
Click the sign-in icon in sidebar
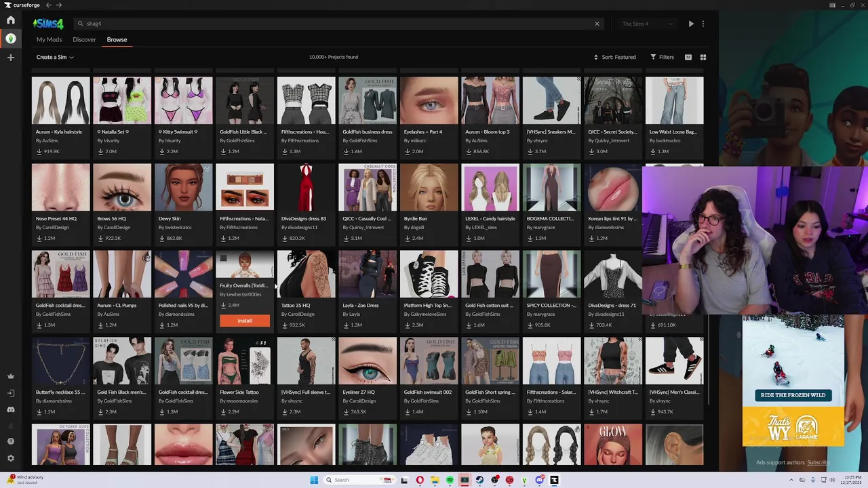10,393
